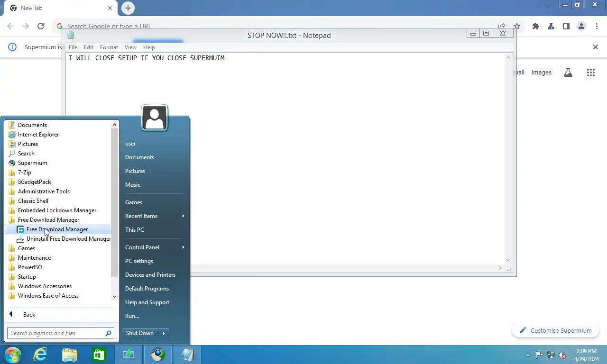607x364 pixels.
Task: Open Supermium extensions puzzle icon
Action: click(x=536, y=27)
